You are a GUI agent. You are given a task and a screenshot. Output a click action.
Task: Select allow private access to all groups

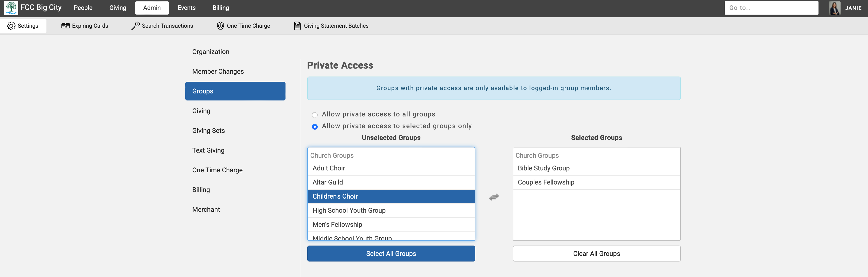(315, 115)
